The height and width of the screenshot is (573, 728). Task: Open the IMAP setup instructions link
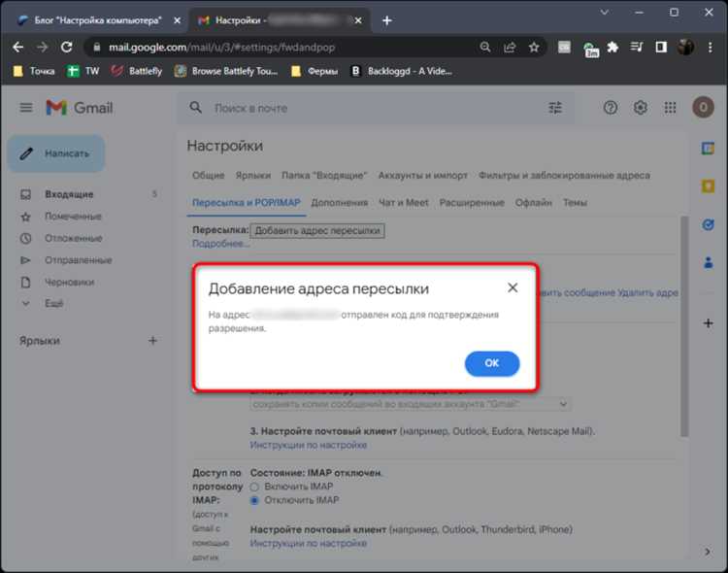(x=309, y=543)
